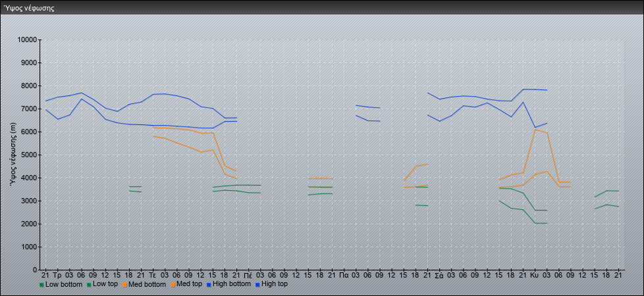Click the 'Τρ' day label on x-axis
This screenshot has width=644, height=296.
(x=57, y=275)
